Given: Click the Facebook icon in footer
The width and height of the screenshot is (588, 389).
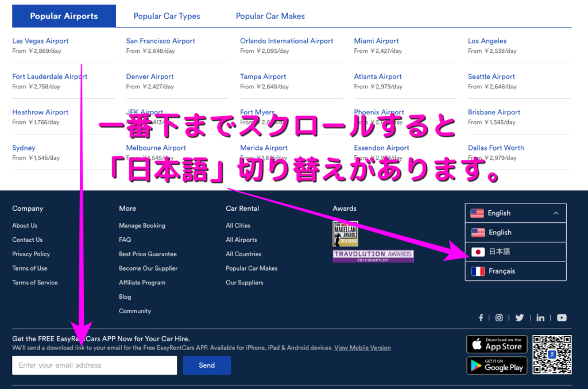Looking at the screenshot, I should (481, 318).
